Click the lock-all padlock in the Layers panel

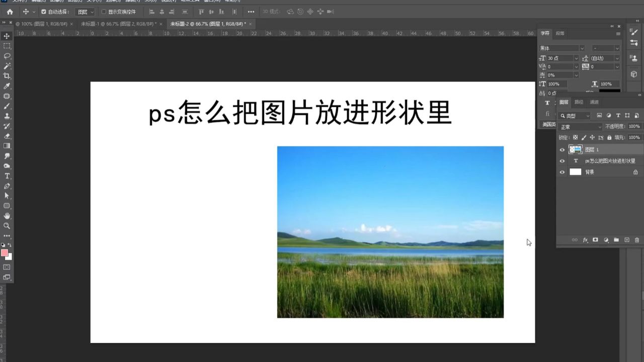[609, 137]
